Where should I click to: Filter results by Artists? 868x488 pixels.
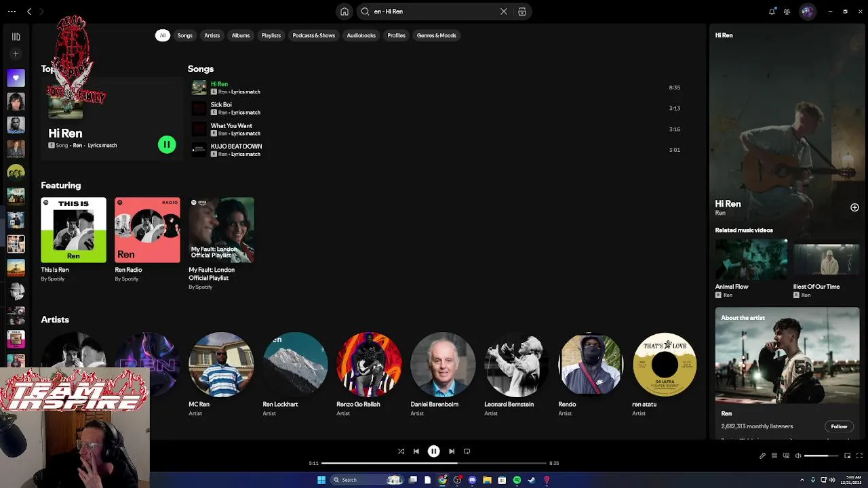[212, 35]
